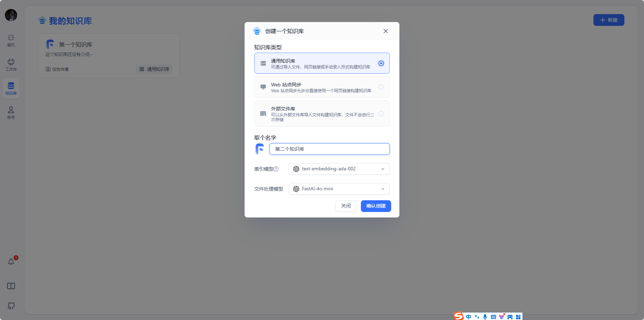The height and width of the screenshot is (320, 644).
Task: Open the 文件处理模型 FastAI-4o-mini dropdown
Action: coord(339,189)
